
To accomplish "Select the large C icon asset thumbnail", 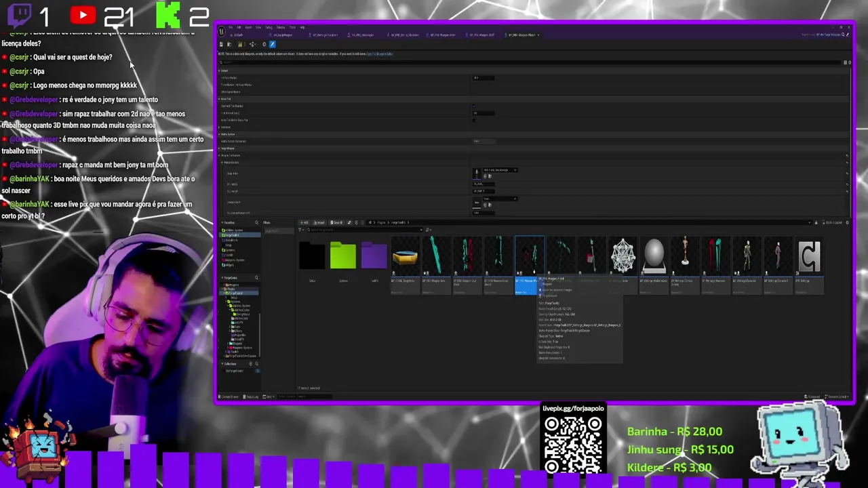I will [809, 256].
